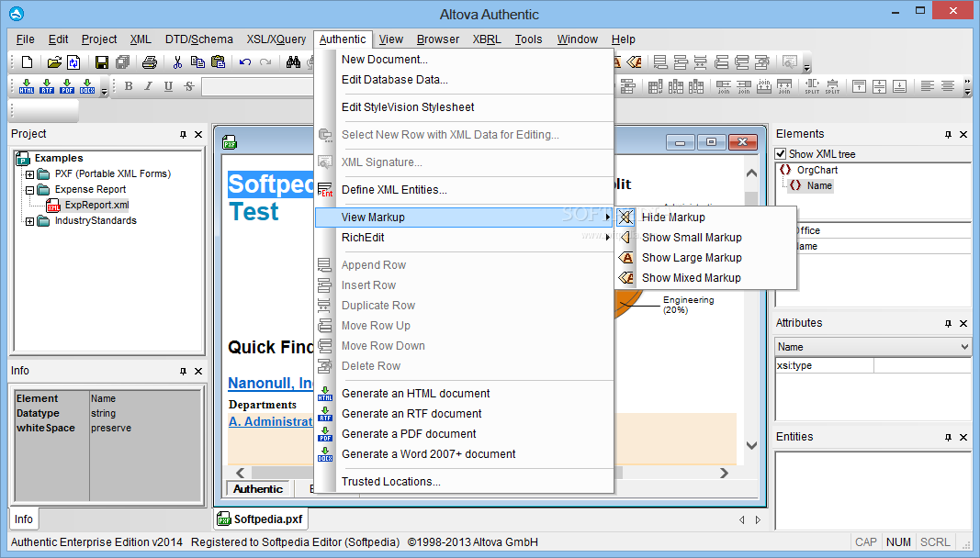Open the XSL/XQuery menu
The height and width of the screenshot is (558, 980).
click(x=276, y=39)
